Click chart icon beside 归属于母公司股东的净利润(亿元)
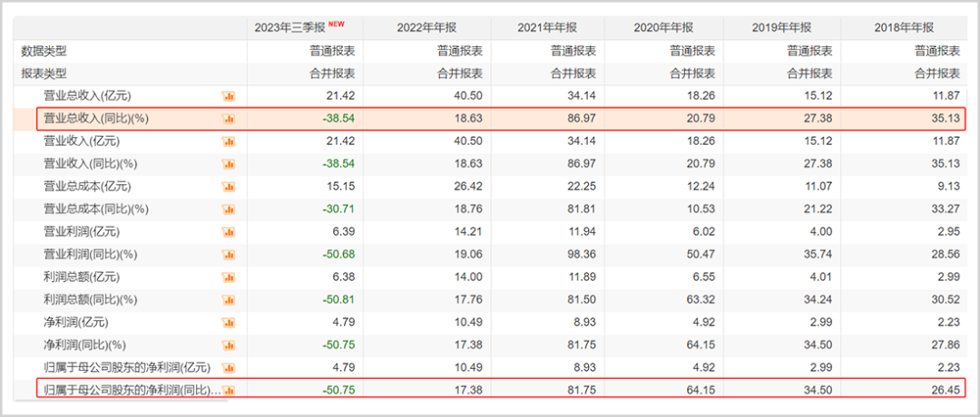The width and height of the screenshot is (980, 417). pyautogui.click(x=229, y=367)
